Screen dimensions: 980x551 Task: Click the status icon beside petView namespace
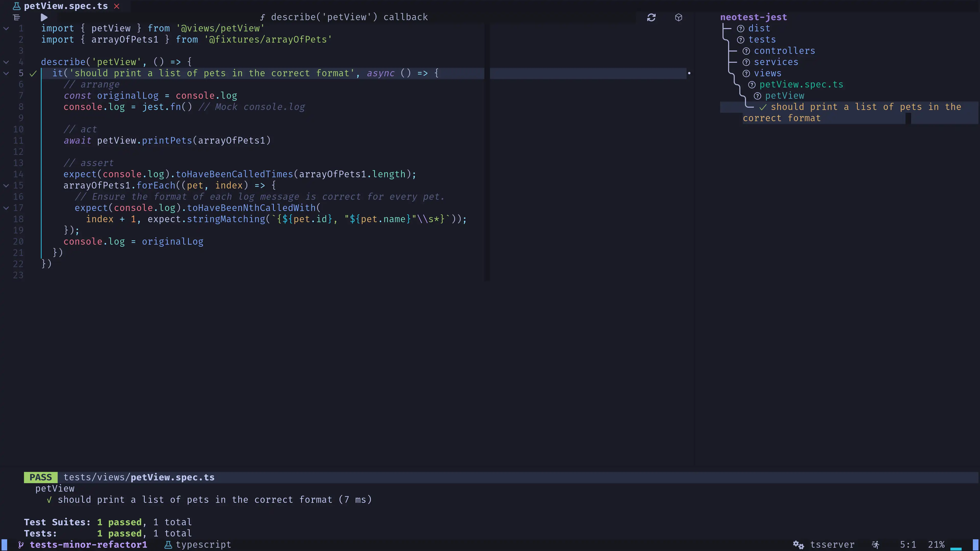point(757,96)
